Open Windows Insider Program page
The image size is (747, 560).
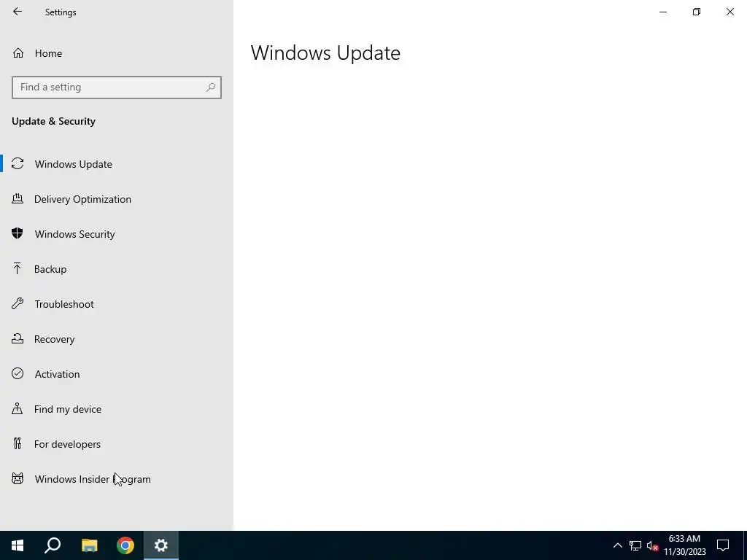(93, 479)
